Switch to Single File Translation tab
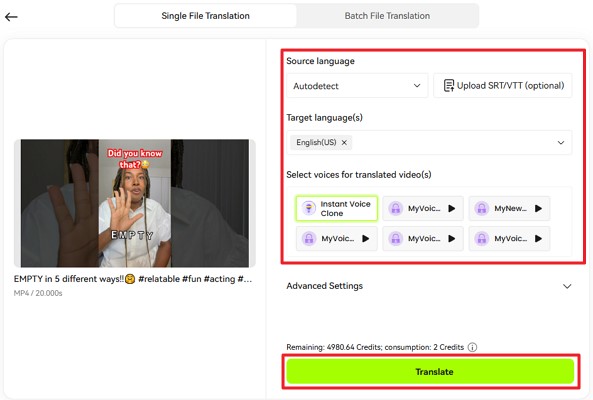This screenshot has width=593, height=400. pyautogui.click(x=205, y=16)
